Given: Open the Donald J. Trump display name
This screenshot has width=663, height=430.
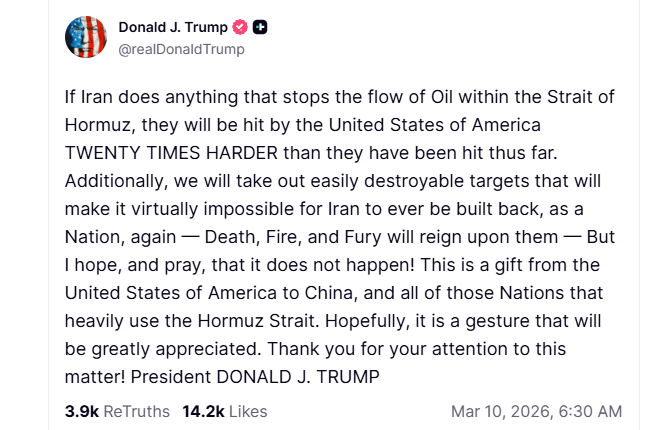Looking at the screenshot, I should pos(173,27).
